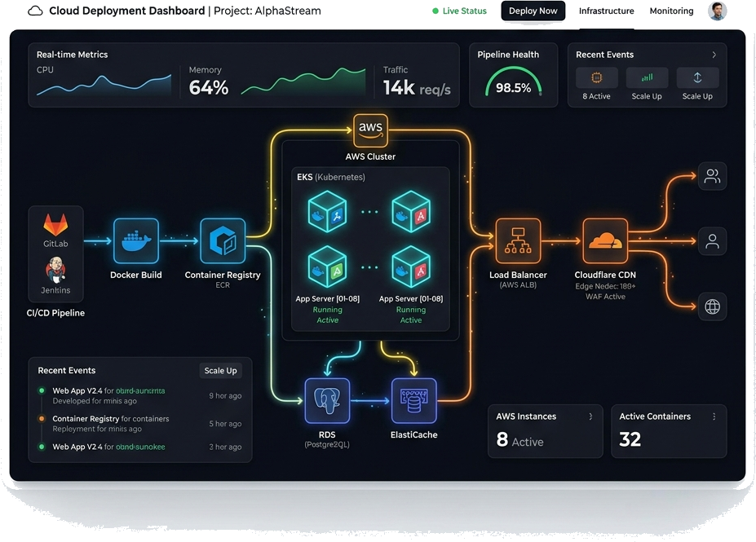Select top-left Kubernetes pod cube
The width and height of the screenshot is (756, 542).
pos(327,211)
